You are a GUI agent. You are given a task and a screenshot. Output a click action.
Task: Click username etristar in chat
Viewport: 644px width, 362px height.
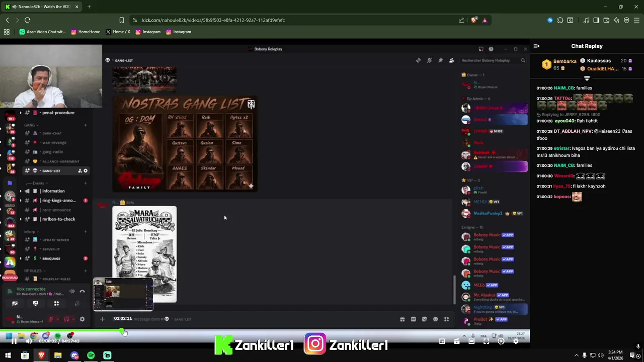pyautogui.click(x=561, y=148)
